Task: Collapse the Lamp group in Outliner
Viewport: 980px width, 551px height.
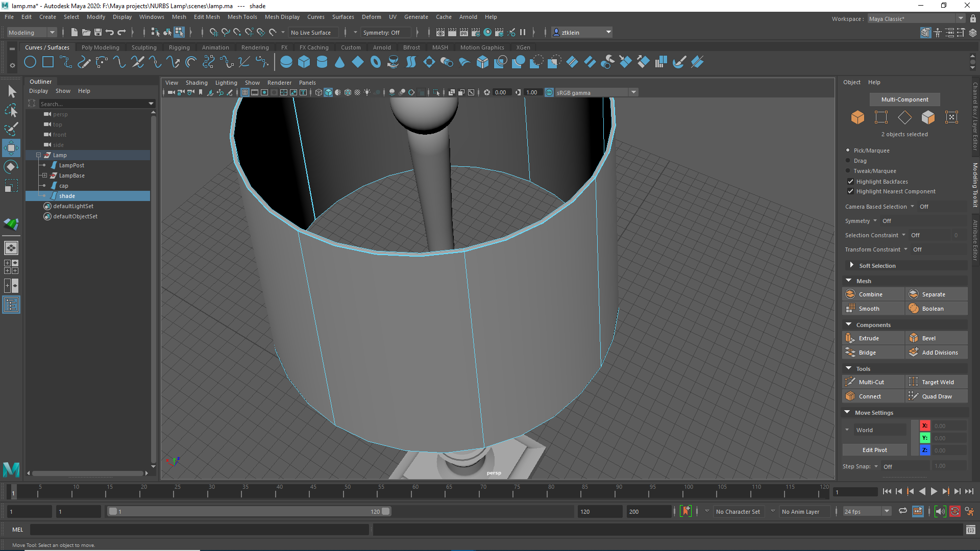Action: click(38, 155)
